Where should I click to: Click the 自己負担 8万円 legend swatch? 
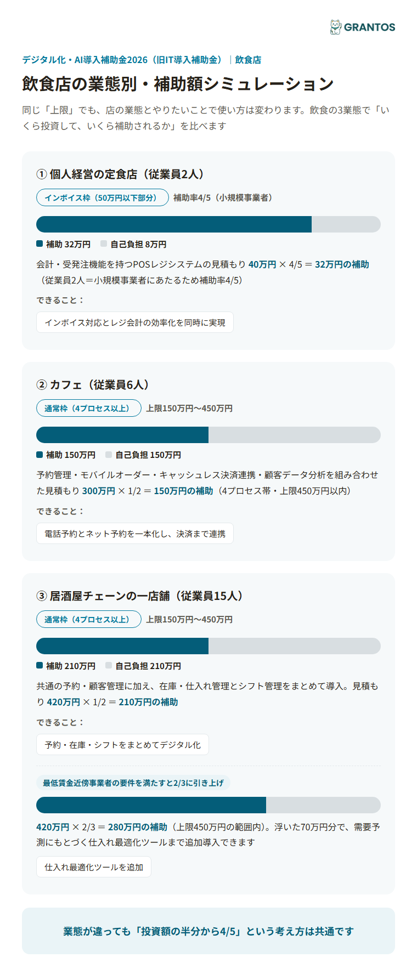(104, 243)
